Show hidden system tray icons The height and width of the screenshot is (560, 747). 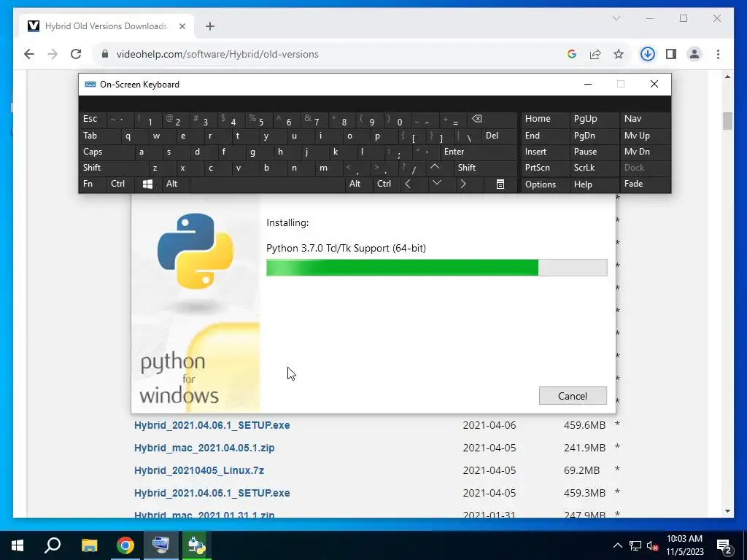point(617,545)
